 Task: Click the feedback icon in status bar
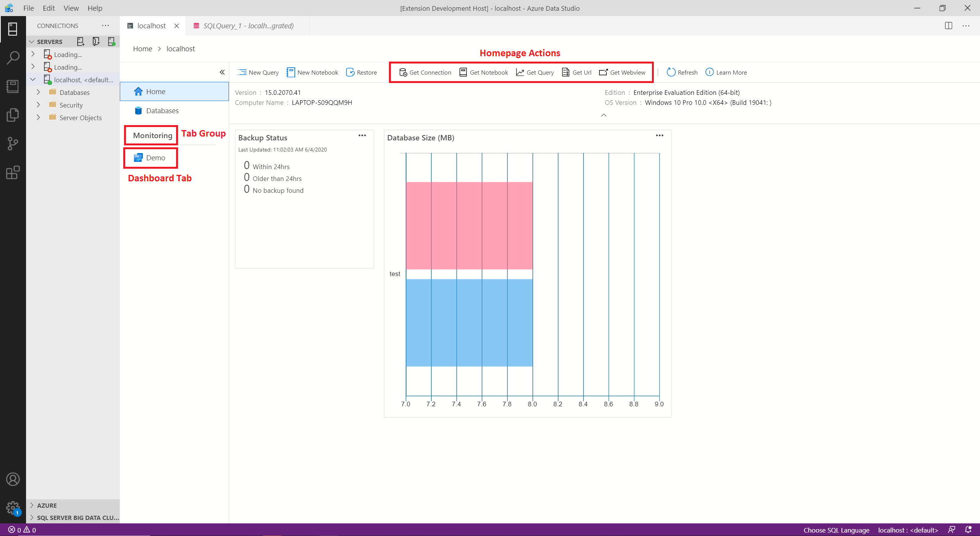pos(951,530)
